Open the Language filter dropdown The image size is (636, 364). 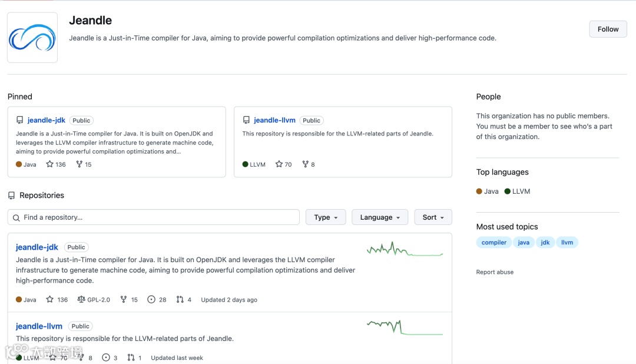point(380,217)
